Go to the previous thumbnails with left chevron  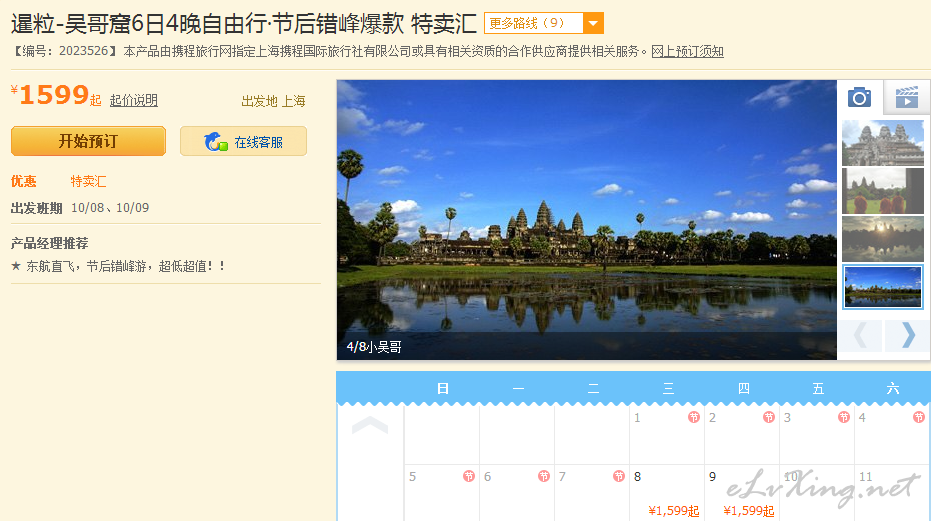(x=860, y=336)
